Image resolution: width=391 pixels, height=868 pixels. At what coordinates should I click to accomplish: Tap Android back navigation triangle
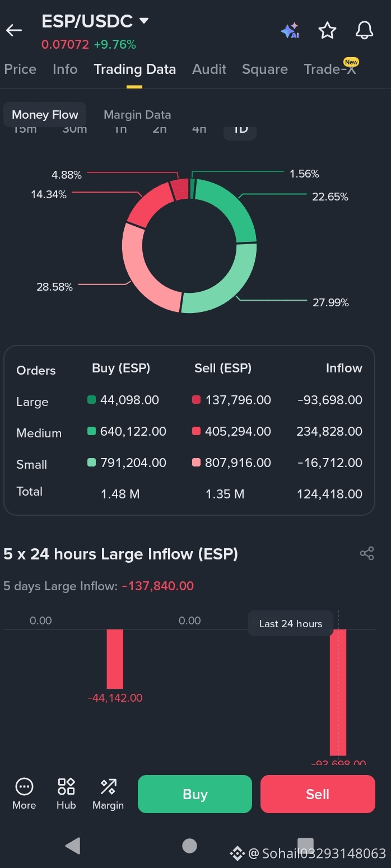pyautogui.click(x=73, y=846)
